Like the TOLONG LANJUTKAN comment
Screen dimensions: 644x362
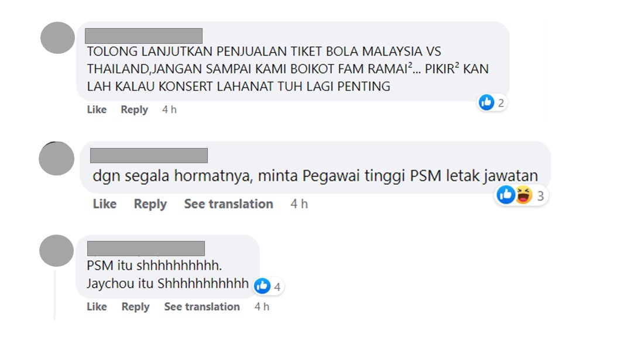97,109
